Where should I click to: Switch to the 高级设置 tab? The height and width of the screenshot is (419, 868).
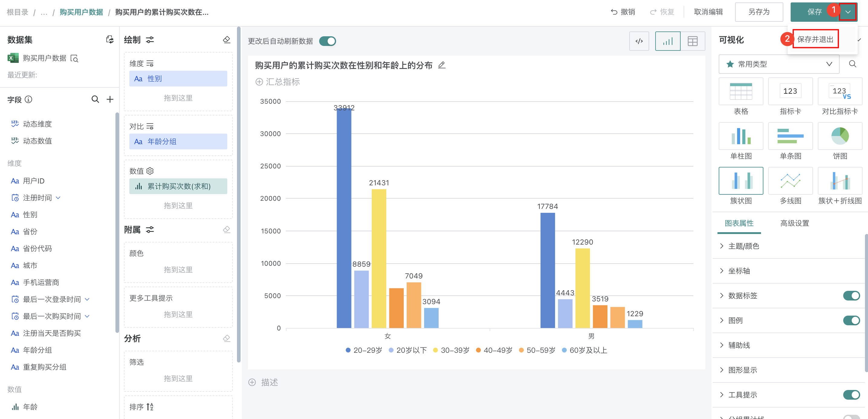pyautogui.click(x=794, y=223)
